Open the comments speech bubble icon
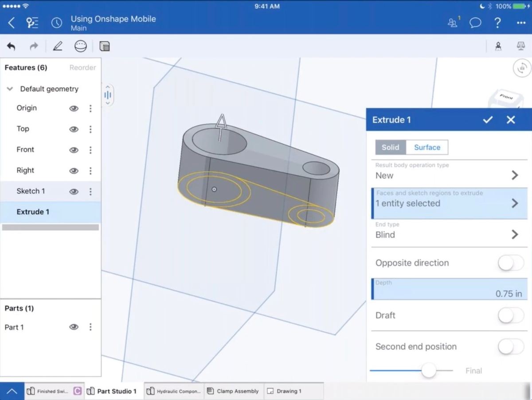 click(x=475, y=23)
